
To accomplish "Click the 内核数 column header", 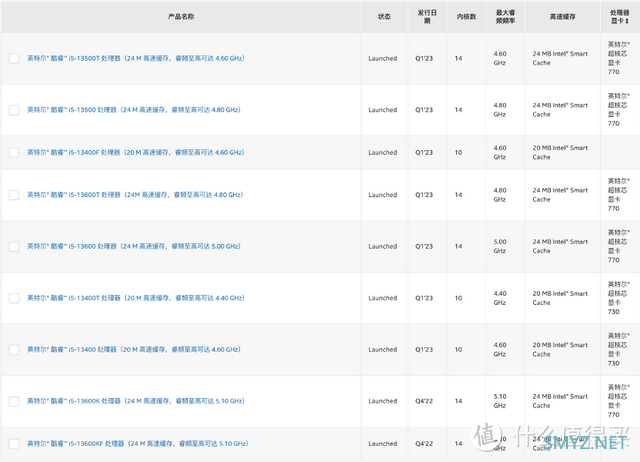I will [466, 17].
